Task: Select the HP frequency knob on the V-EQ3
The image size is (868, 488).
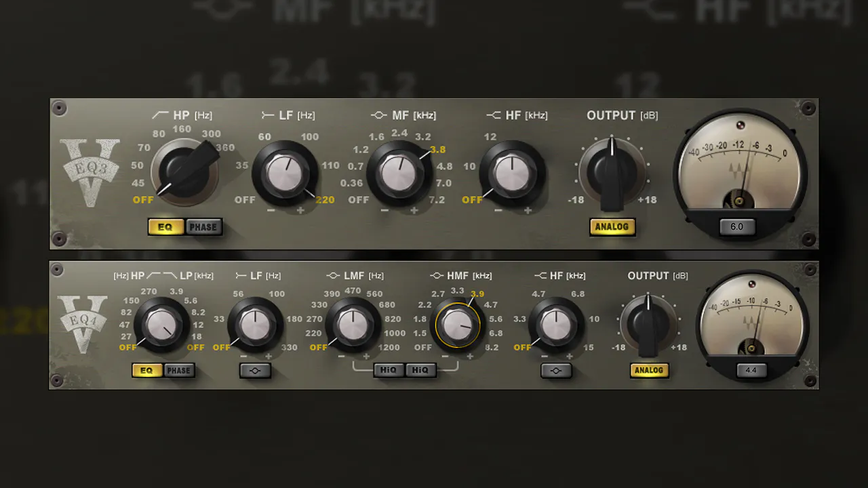Action: point(184,169)
